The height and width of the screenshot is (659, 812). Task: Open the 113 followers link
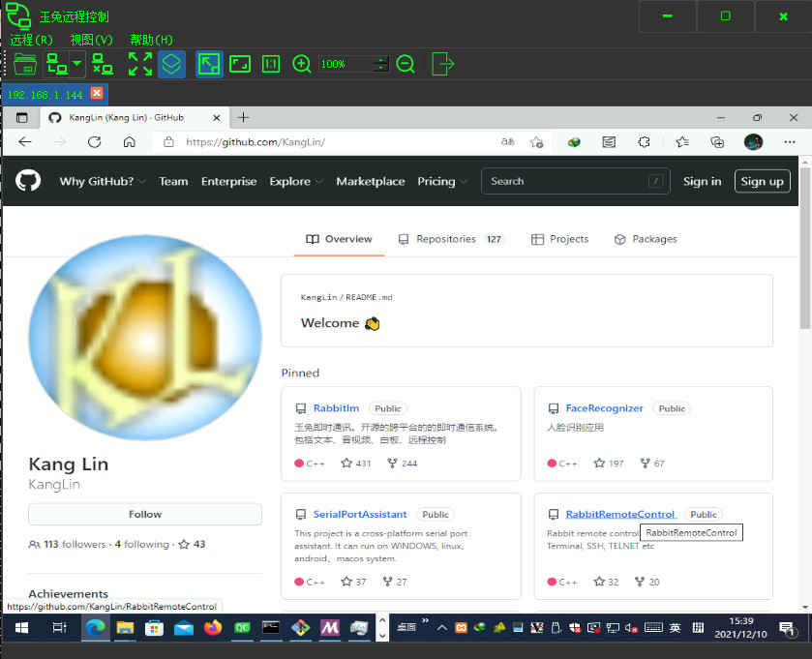(x=67, y=544)
